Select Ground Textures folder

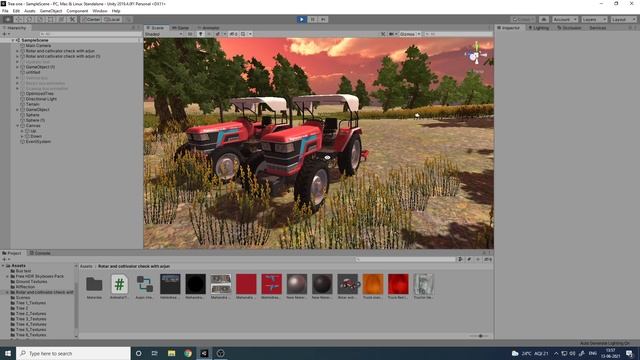pyautogui.click(x=31, y=282)
